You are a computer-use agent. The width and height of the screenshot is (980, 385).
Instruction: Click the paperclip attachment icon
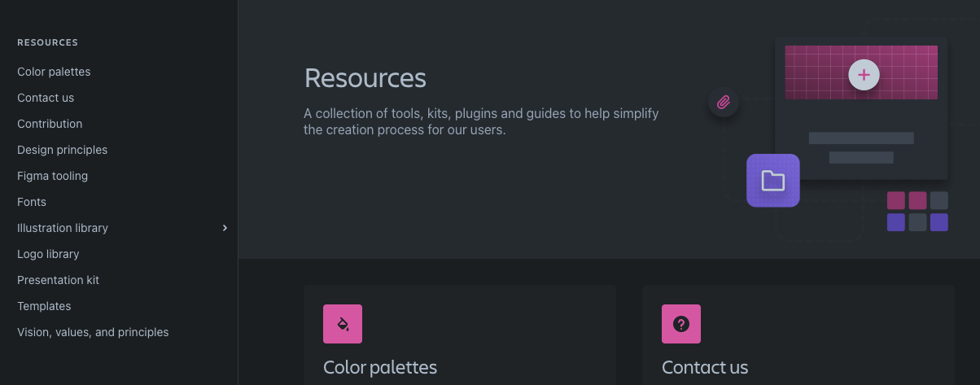point(724,103)
